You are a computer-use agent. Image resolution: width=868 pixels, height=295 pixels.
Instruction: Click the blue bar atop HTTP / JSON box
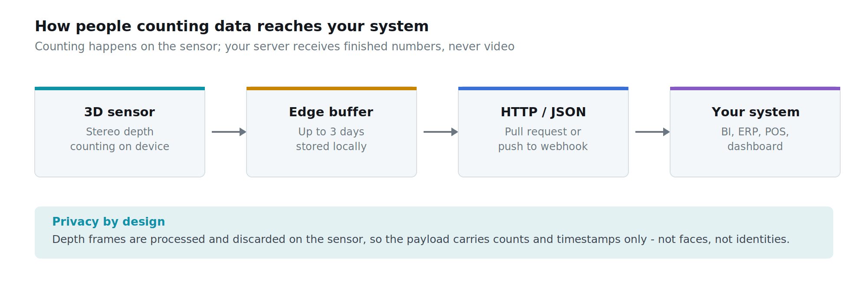543,88
